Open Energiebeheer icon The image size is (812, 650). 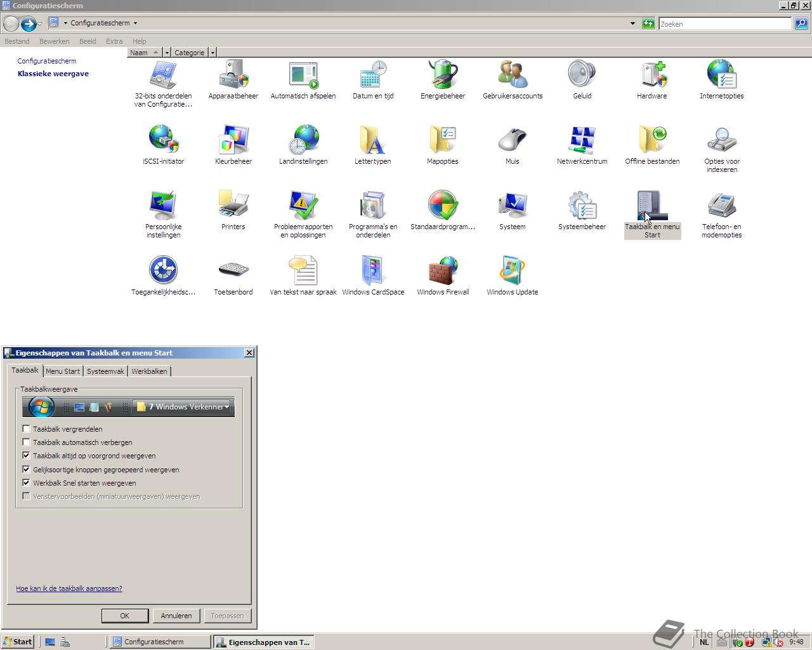pyautogui.click(x=443, y=75)
